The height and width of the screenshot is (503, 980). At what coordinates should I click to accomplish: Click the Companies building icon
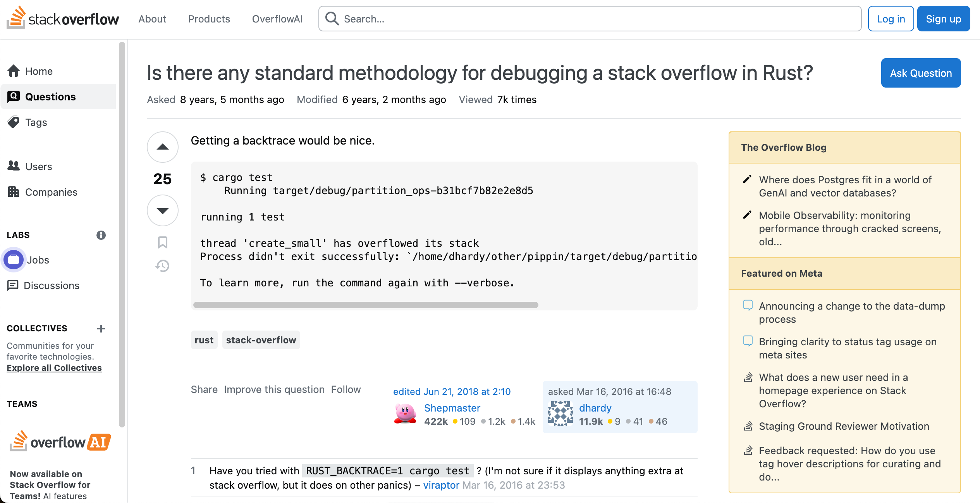click(x=14, y=191)
